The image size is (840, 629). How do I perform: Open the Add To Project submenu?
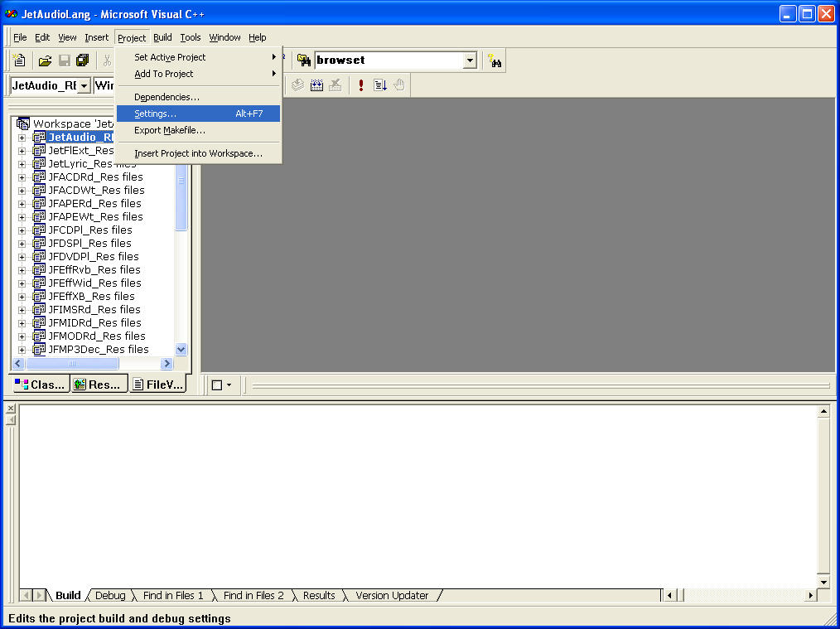(198, 74)
